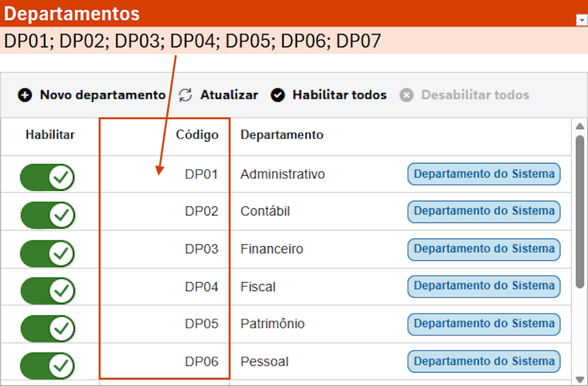Click the scrollbar down arrow
The height and width of the screenshot is (386, 588).
click(580, 379)
